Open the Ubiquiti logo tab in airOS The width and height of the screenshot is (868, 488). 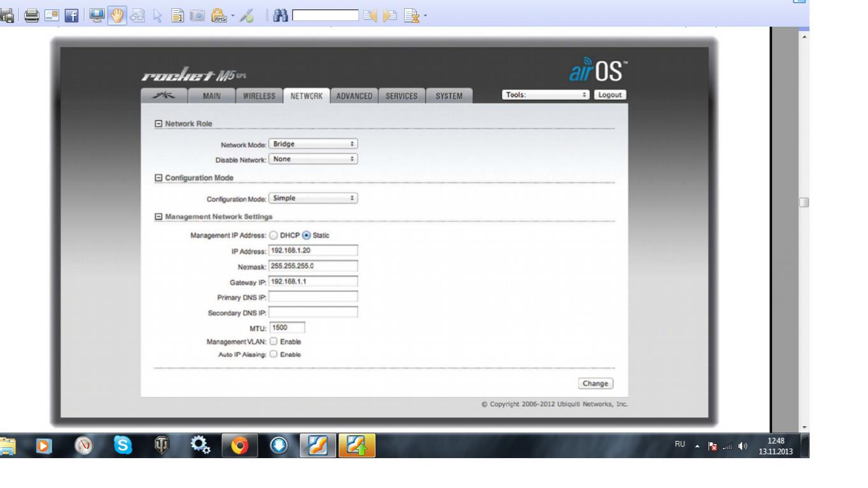click(x=164, y=96)
